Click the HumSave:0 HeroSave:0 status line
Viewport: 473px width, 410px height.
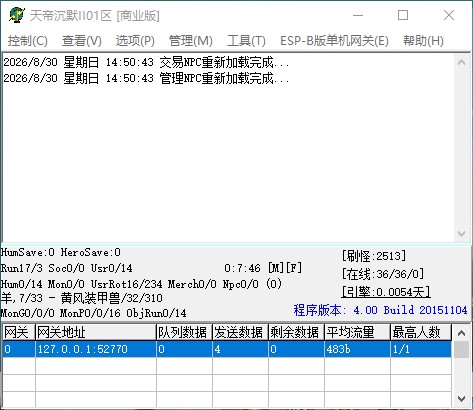61,252
